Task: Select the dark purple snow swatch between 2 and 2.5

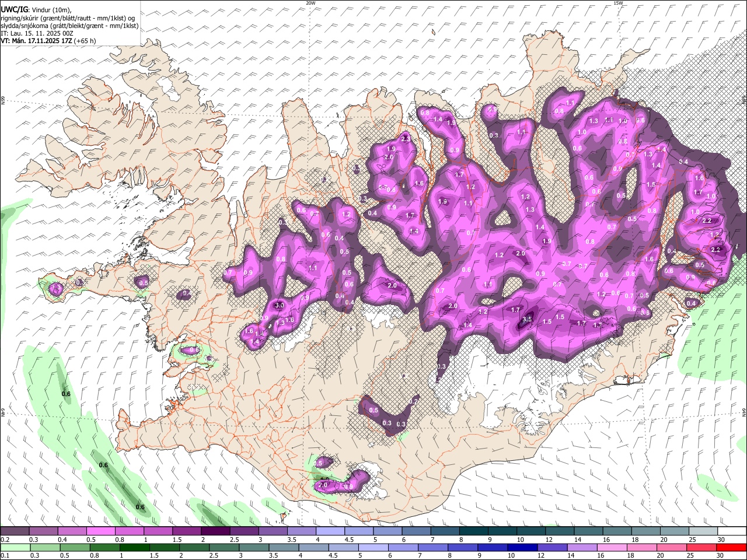Action: (215, 531)
